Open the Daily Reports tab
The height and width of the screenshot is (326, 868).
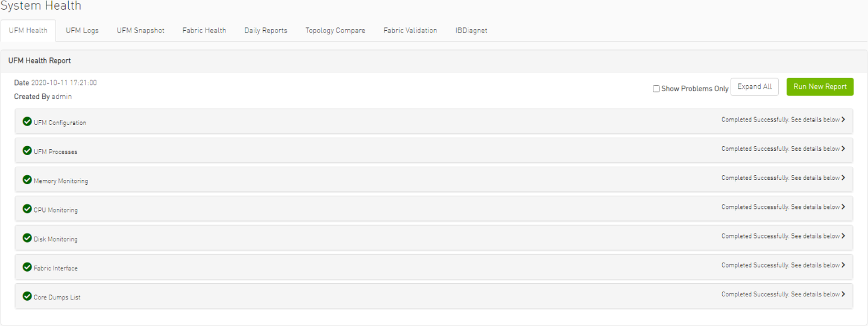pos(266,30)
